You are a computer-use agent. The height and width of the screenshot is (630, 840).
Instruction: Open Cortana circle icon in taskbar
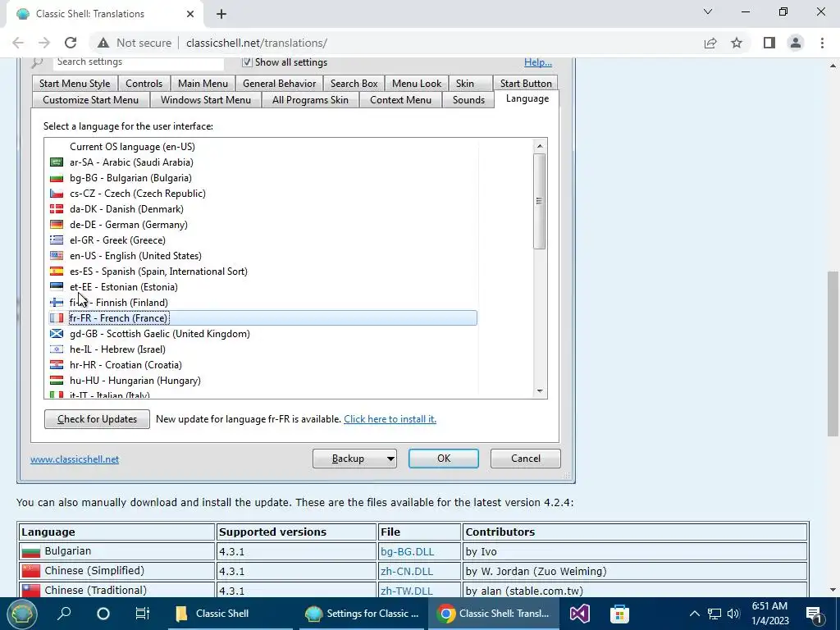coord(103,614)
